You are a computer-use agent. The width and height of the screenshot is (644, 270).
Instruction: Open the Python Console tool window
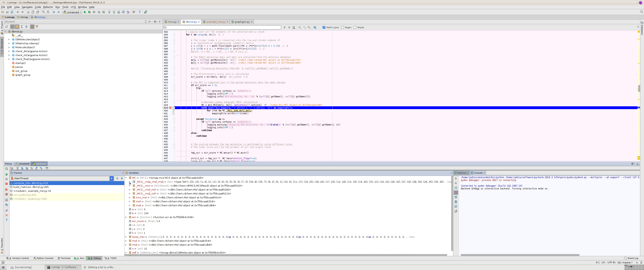43,258
